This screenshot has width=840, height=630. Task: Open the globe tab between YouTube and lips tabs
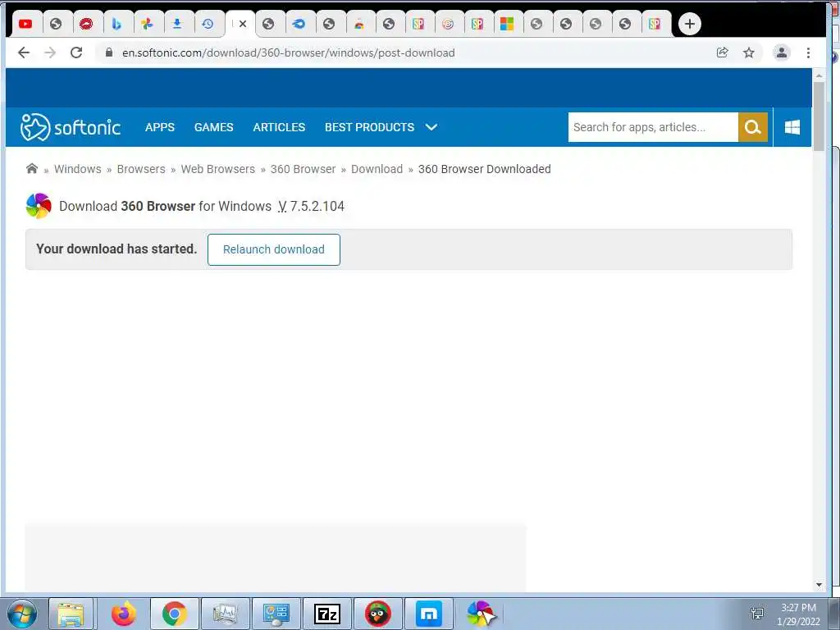(x=56, y=24)
